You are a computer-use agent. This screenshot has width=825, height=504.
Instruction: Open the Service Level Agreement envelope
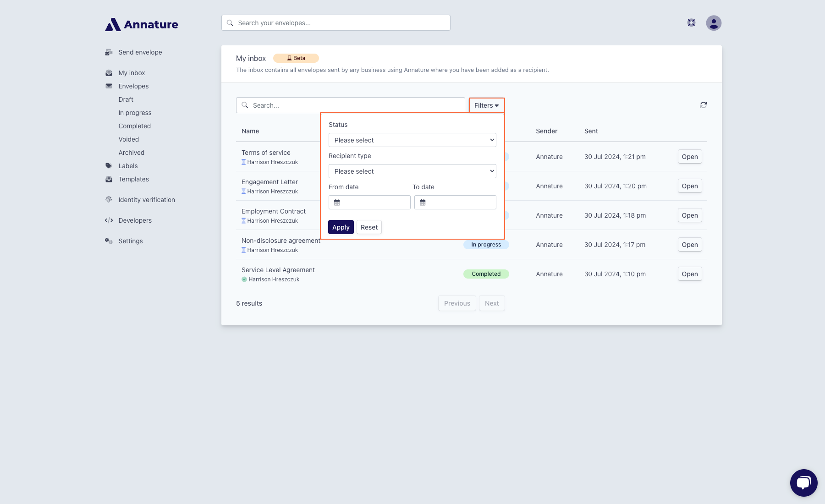click(x=689, y=274)
